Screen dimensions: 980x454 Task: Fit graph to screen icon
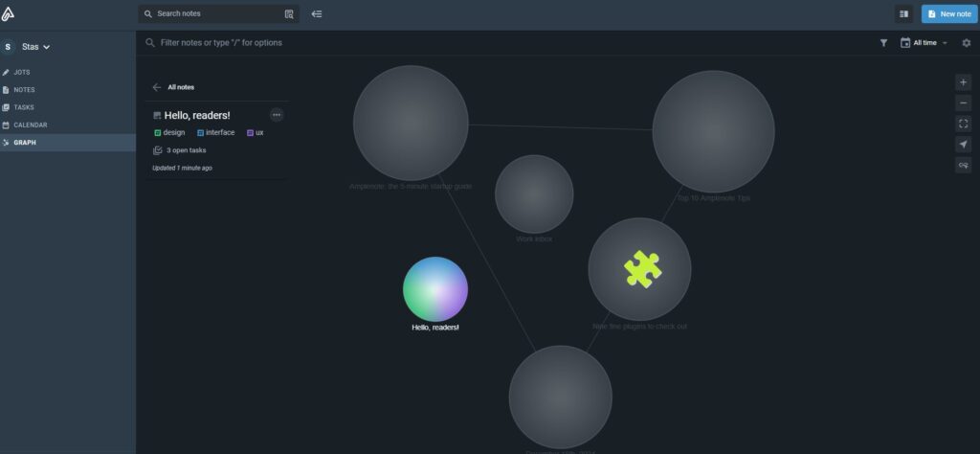[x=964, y=124]
